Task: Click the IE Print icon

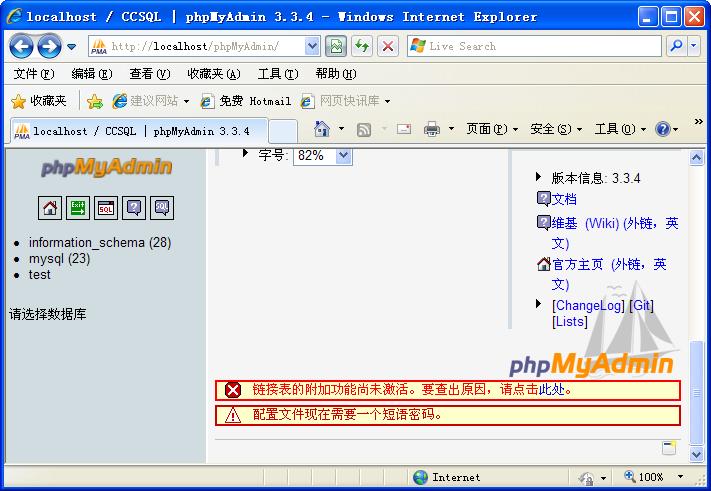Action: (432, 129)
